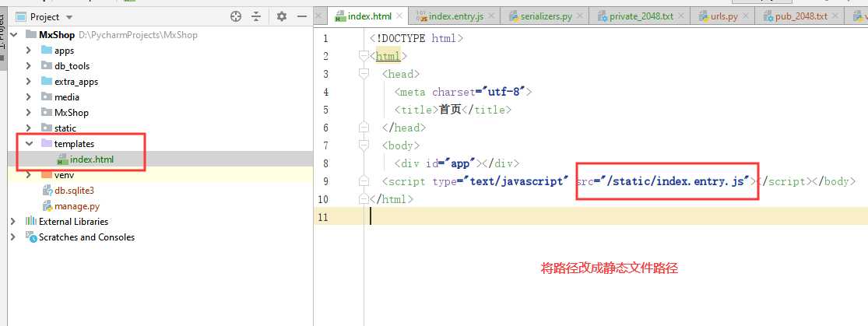
Task: Click the External Libraries icon
Action: [30, 222]
